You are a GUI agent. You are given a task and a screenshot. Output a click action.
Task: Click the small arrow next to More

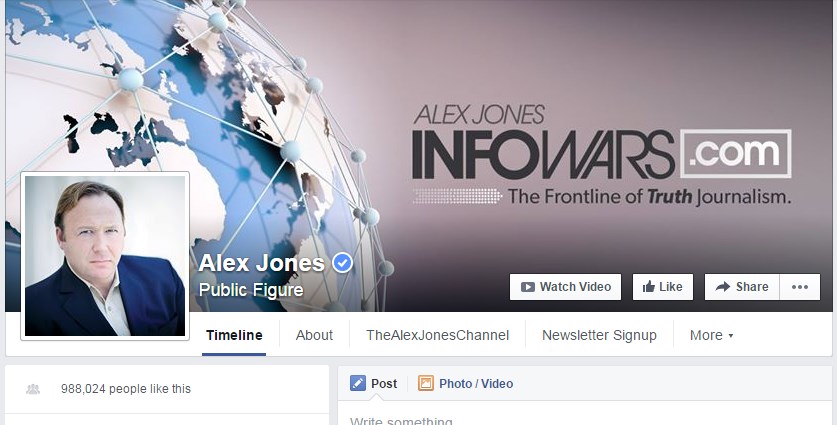pos(731,336)
